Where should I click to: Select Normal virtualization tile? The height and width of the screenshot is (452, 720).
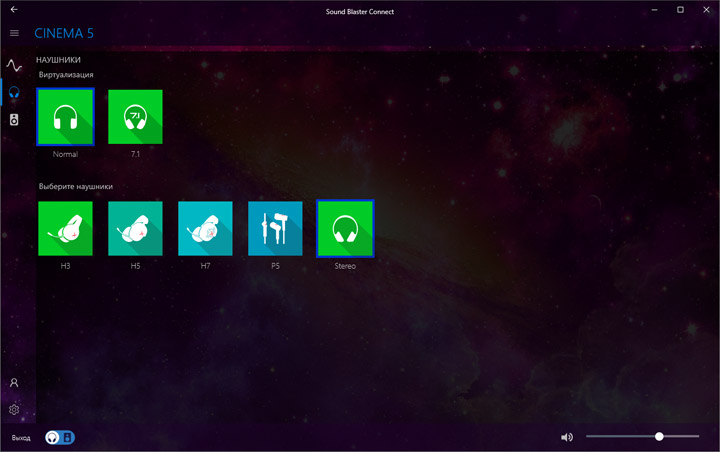(65, 117)
